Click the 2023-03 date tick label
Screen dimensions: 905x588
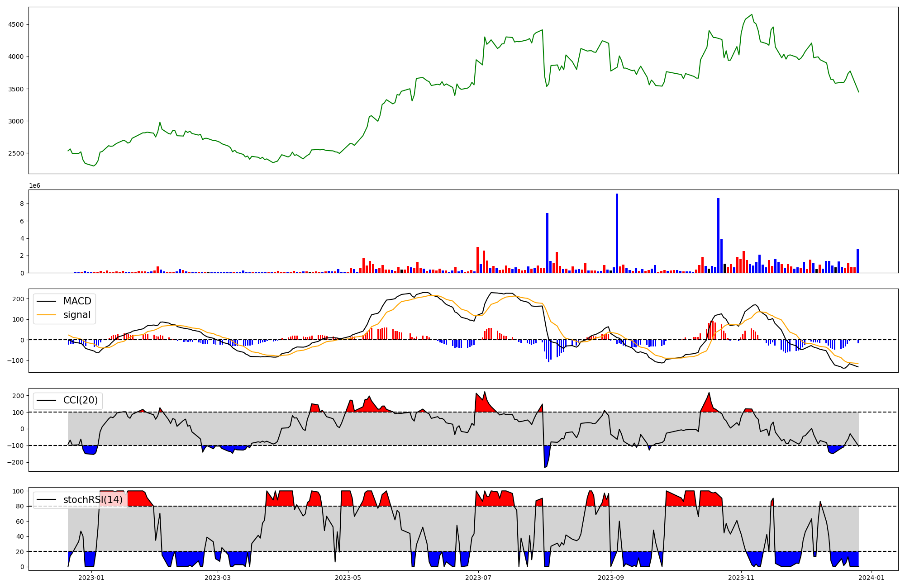218,578
